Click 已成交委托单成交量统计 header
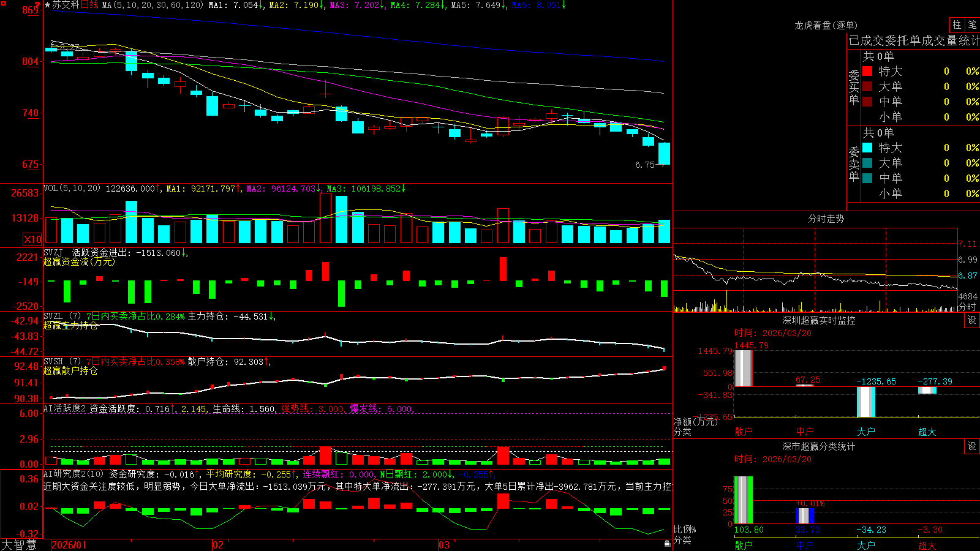980x551 pixels. (x=914, y=41)
